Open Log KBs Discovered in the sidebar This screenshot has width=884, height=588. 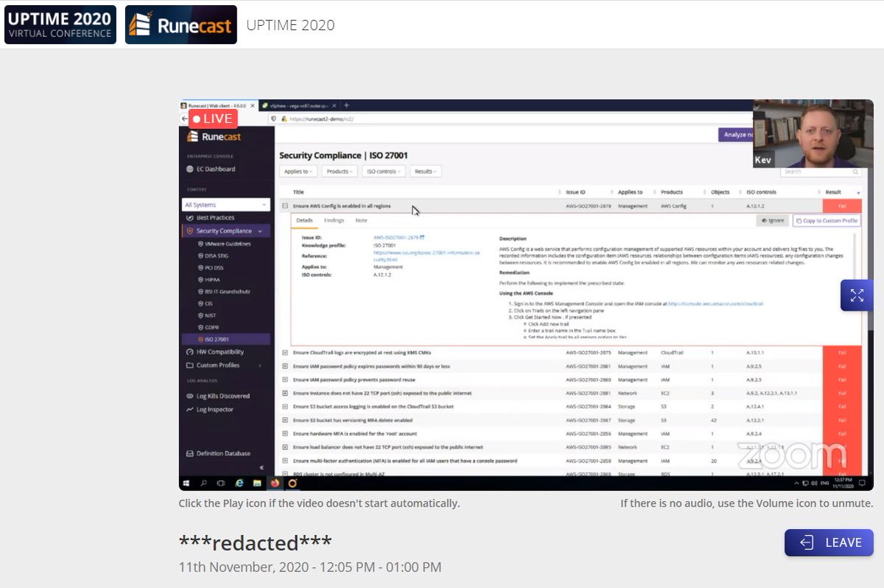pos(217,396)
